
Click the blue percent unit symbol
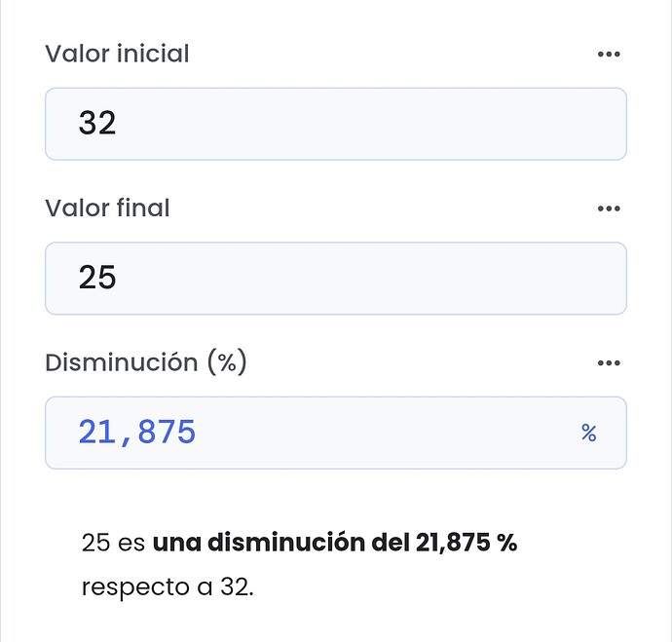[x=588, y=434]
